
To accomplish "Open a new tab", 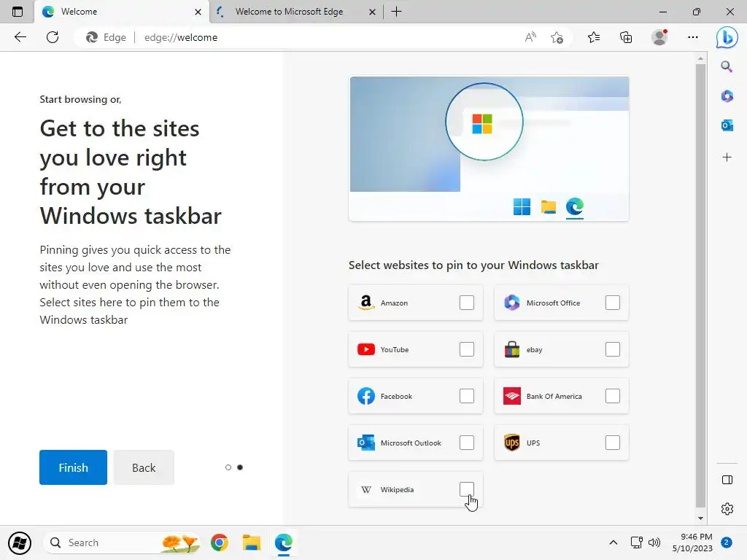I will coord(396,12).
